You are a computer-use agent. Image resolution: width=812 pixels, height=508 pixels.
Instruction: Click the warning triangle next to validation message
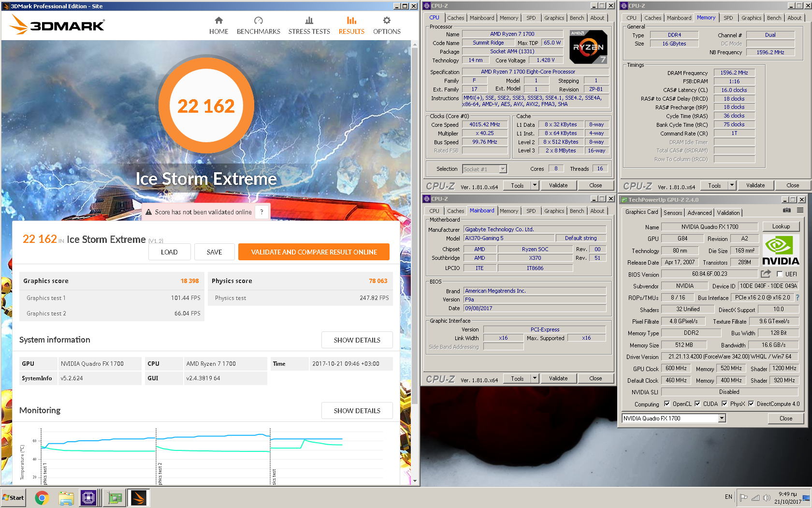point(149,212)
